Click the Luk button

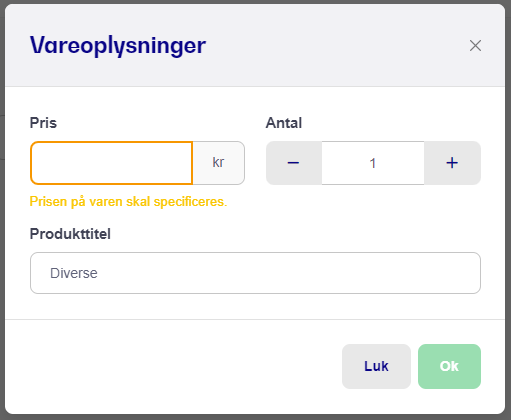pos(376,366)
